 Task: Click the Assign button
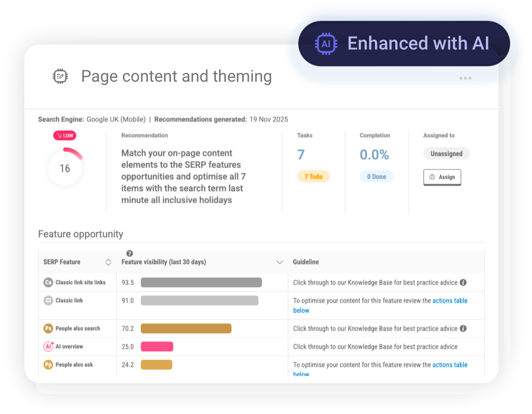point(442,177)
